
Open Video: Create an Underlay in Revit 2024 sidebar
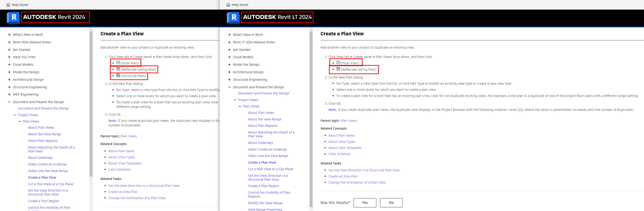pyautogui.click(x=47, y=164)
